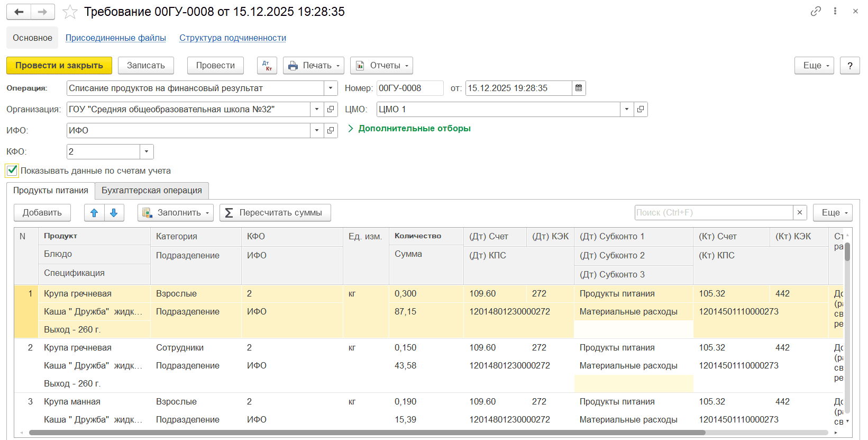
Task: Click 'Провести и закрыть' button
Action: [x=59, y=66]
